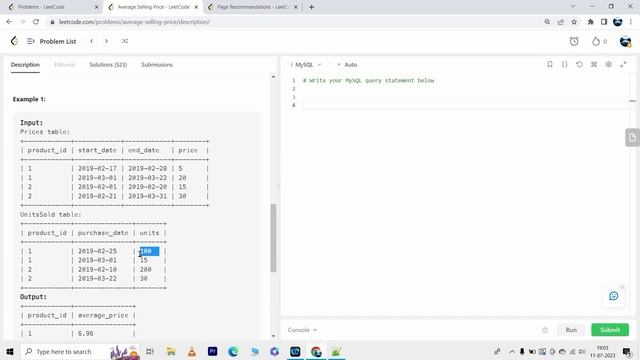This screenshot has height=360, width=640.
Task: Open the notes side panel icon
Action: pyautogui.click(x=632, y=138)
